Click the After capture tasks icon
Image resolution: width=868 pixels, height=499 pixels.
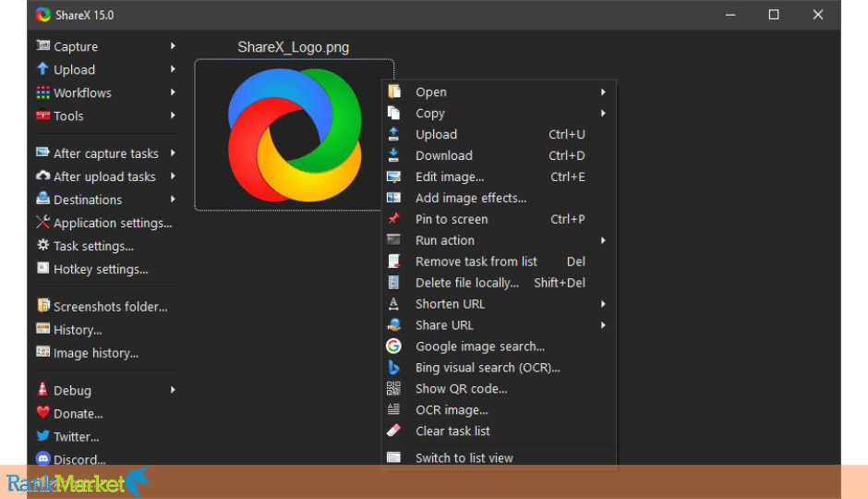pyautogui.click(x=42, y=152)
